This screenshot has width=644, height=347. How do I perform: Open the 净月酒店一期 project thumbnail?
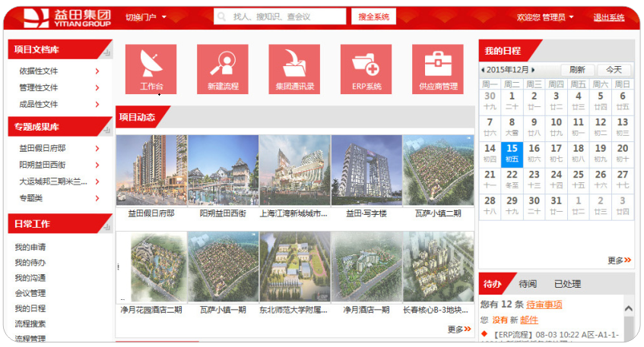[x=366, y=267]
